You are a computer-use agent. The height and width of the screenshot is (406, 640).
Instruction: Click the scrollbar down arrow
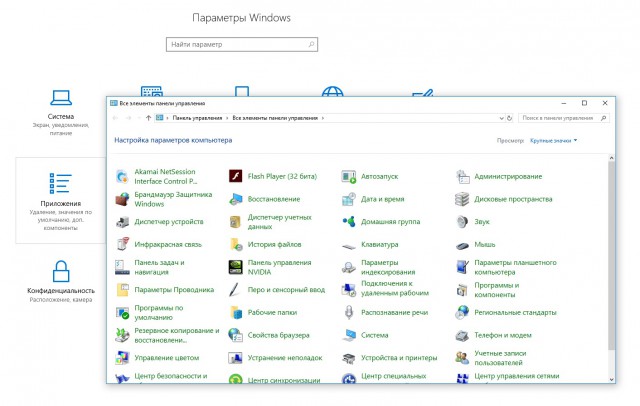tap(611, 379)
